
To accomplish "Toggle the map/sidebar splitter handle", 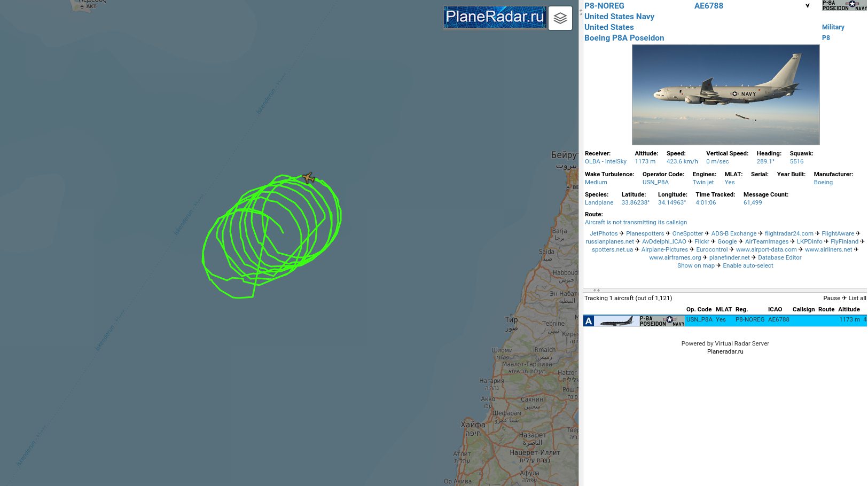I will 581,12.
